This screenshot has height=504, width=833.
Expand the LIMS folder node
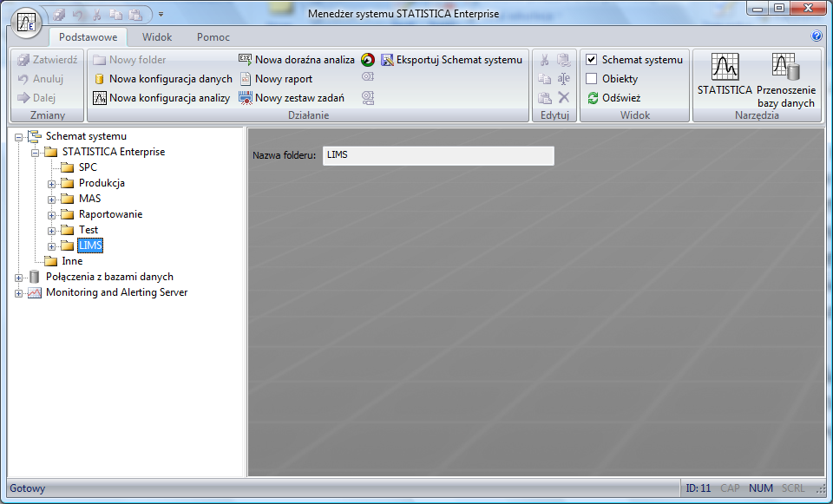click(x=51, y=246)
